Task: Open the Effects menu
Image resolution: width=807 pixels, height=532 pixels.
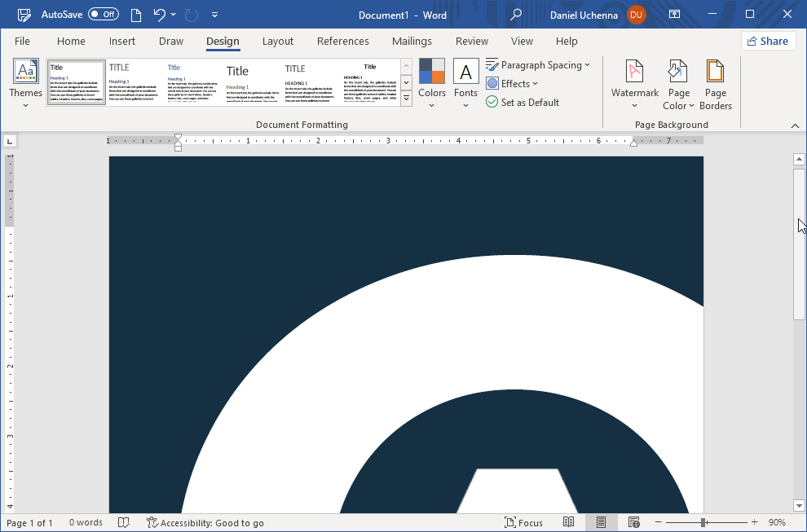Action: (512, 83)
